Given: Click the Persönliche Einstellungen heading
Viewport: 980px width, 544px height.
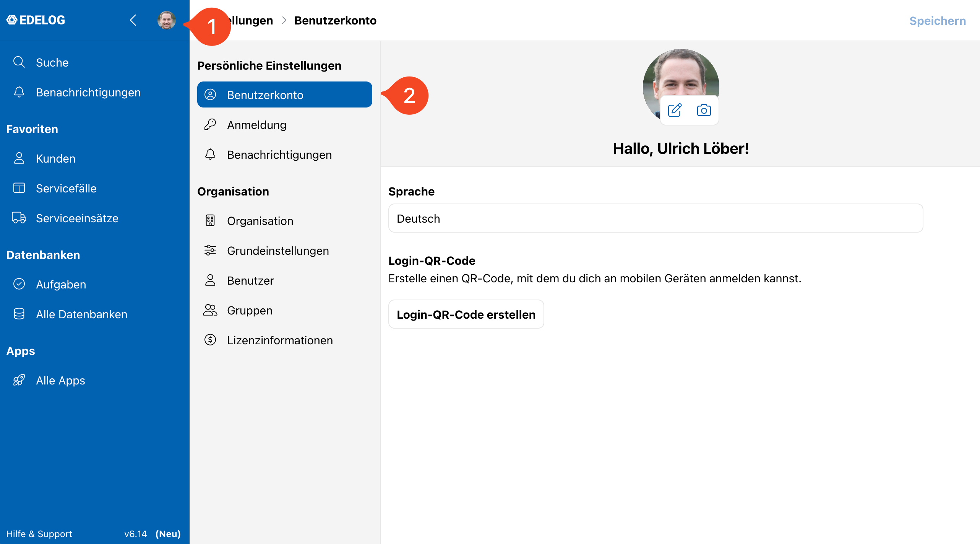Looking at the screenshot, I should pos(269,65).
